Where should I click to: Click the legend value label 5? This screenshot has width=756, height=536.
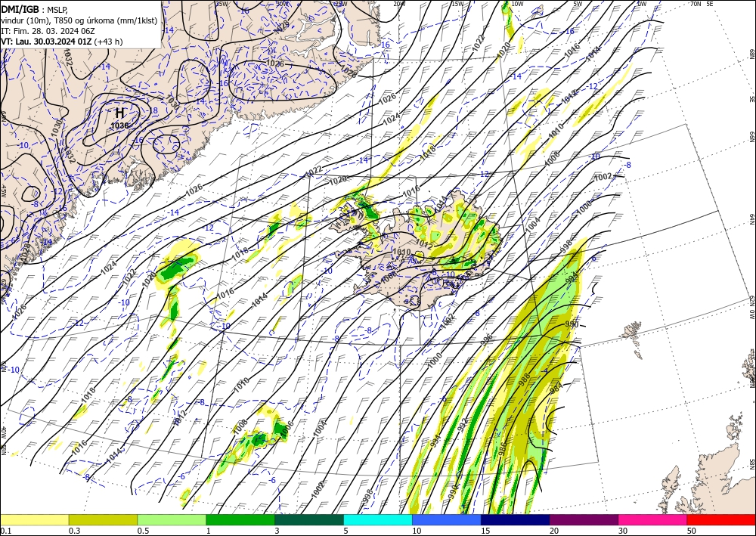346,531
